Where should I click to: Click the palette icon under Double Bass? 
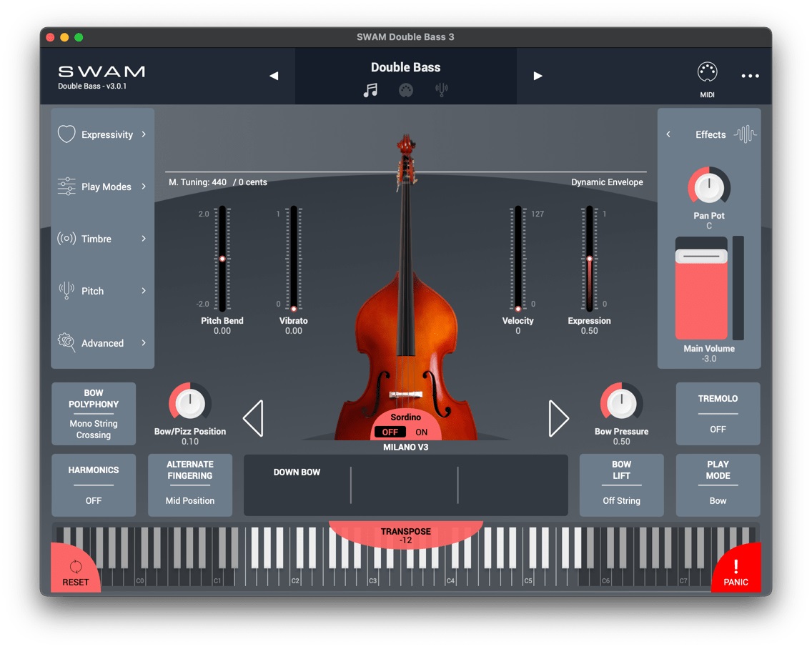coord(406,90)
